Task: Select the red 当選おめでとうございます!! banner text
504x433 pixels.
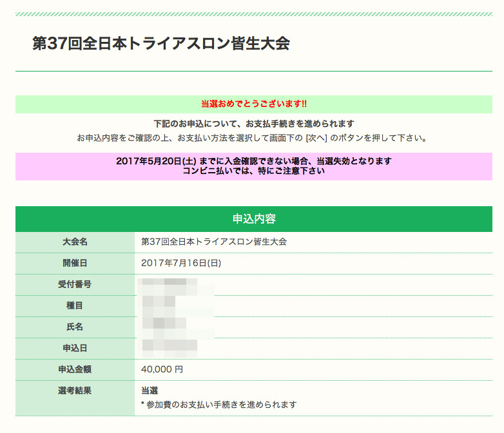Action: click(x=254, y=104)
